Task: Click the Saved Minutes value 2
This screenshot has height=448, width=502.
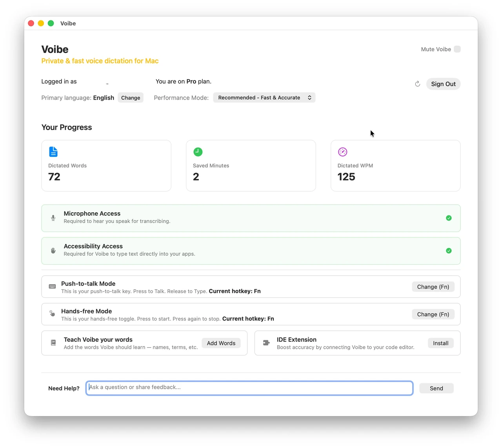Action: click(x=196, y=177)
